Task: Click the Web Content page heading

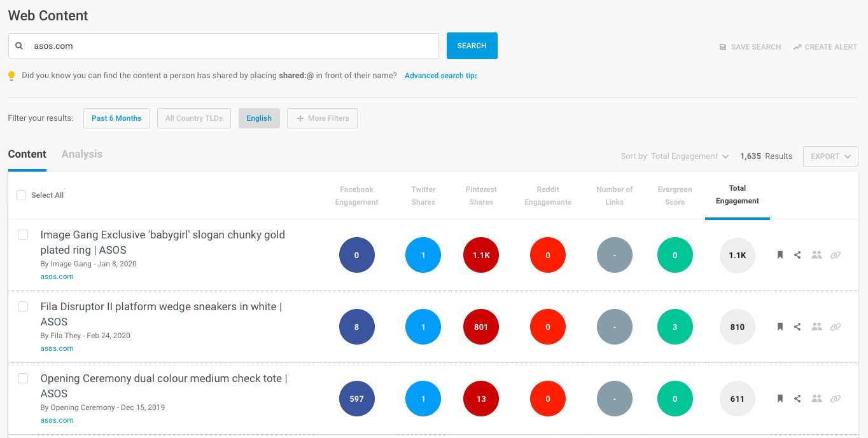Action: coord(48,16)
